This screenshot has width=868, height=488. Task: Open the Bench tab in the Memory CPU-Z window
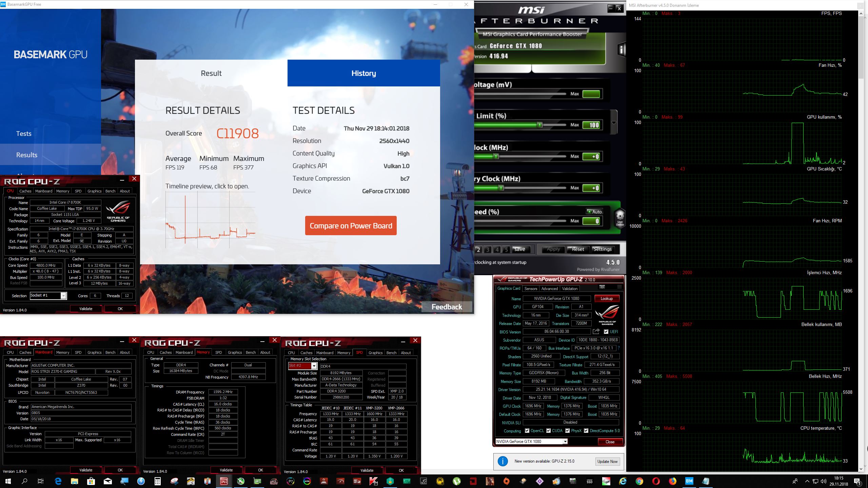coord(251,352)
